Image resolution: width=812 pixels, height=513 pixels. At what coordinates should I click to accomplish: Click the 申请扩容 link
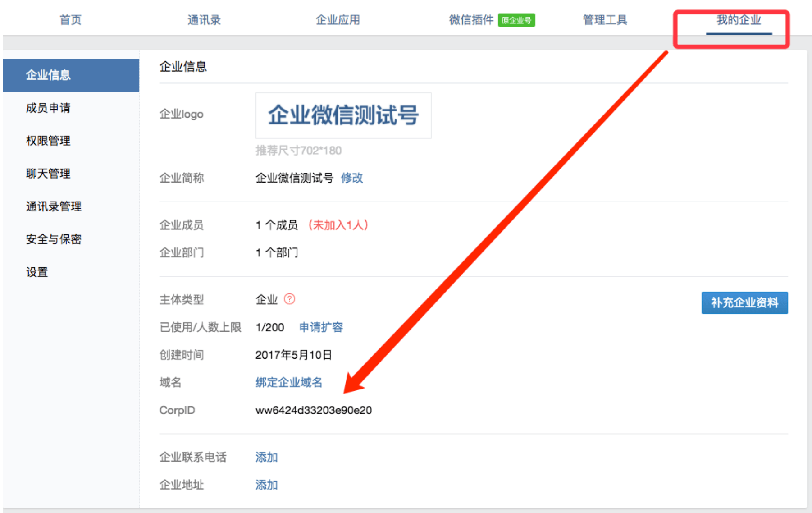321,327
